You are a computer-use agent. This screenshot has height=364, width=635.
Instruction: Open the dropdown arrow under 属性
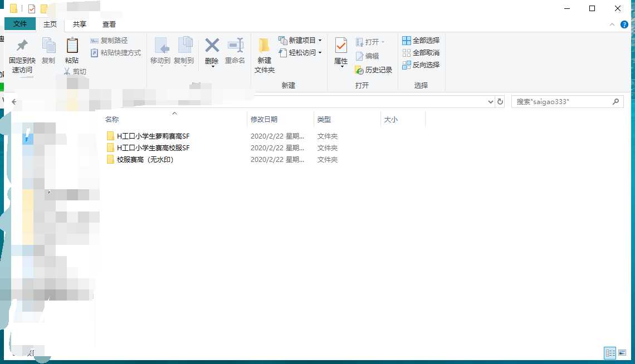tap(342, 67)
